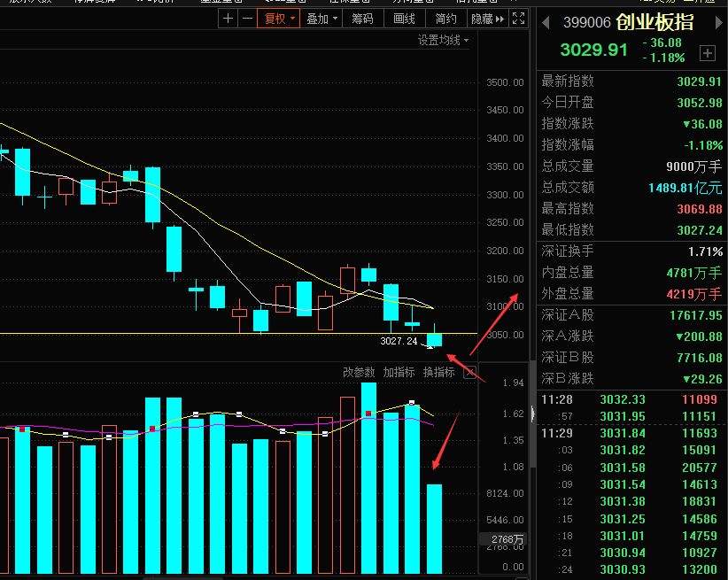The image size is (728, 580).
Task: Select the index name 创业板指
Action: coord(654,22)
